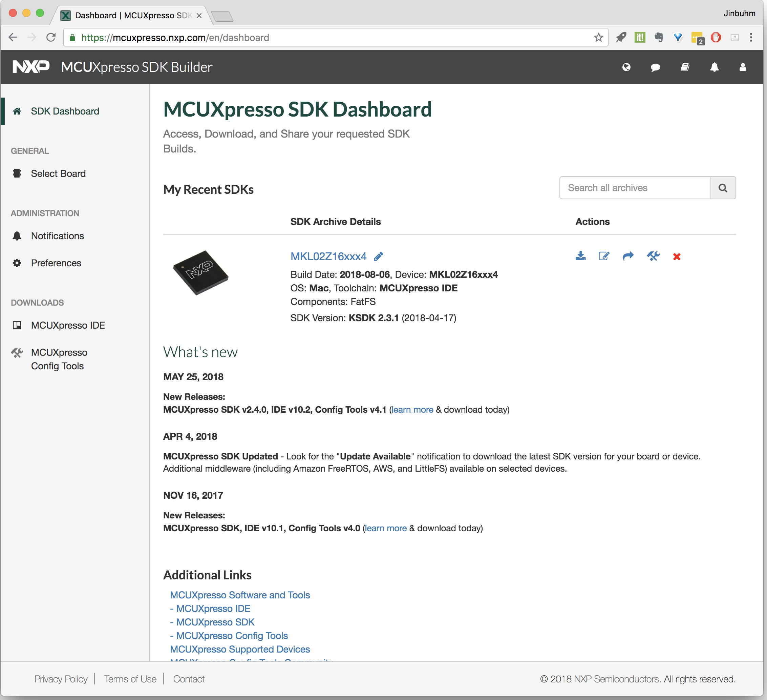Image resolution: width=767 pixels, height=700 pixels.
Task: Click the Search all archives field
Action: point(635,188)
